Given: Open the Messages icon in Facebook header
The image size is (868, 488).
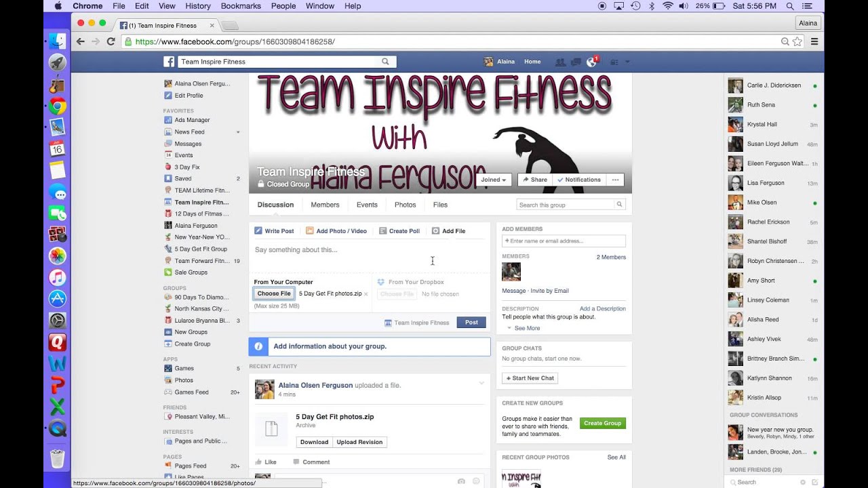Looking at the screenshot, I should tap(576, 62).
